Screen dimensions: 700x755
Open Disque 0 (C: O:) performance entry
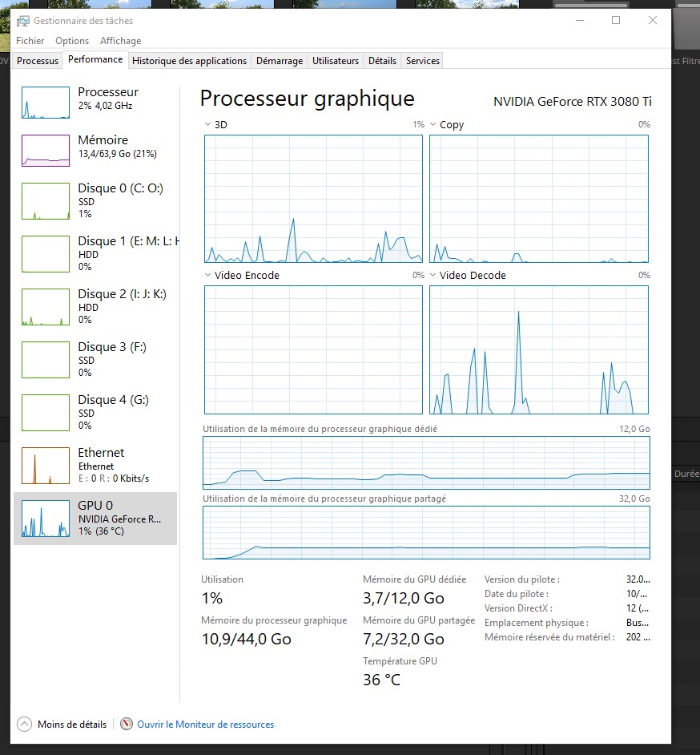click(95, 201)
